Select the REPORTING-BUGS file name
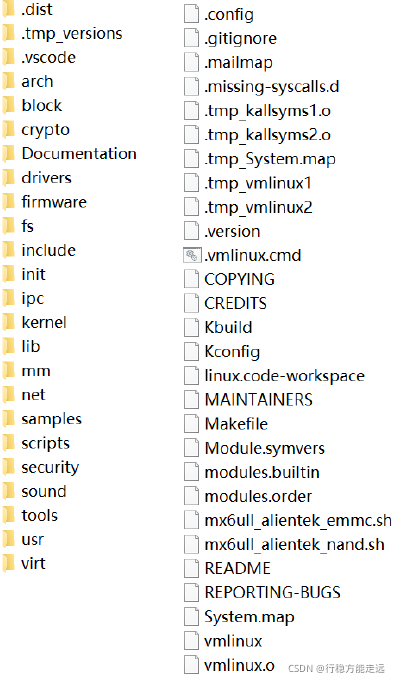The height and width of the screenshot is (682, 400). [273, 592]
